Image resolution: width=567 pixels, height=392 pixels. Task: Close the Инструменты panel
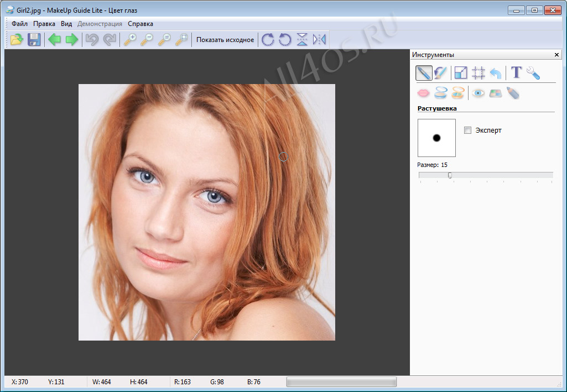point(556,55)
